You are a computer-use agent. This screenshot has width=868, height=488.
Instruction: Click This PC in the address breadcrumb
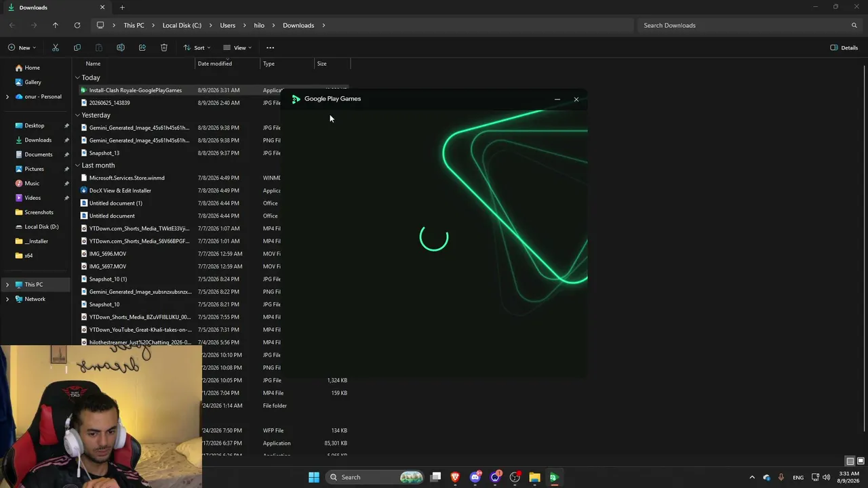coord(134,25)
